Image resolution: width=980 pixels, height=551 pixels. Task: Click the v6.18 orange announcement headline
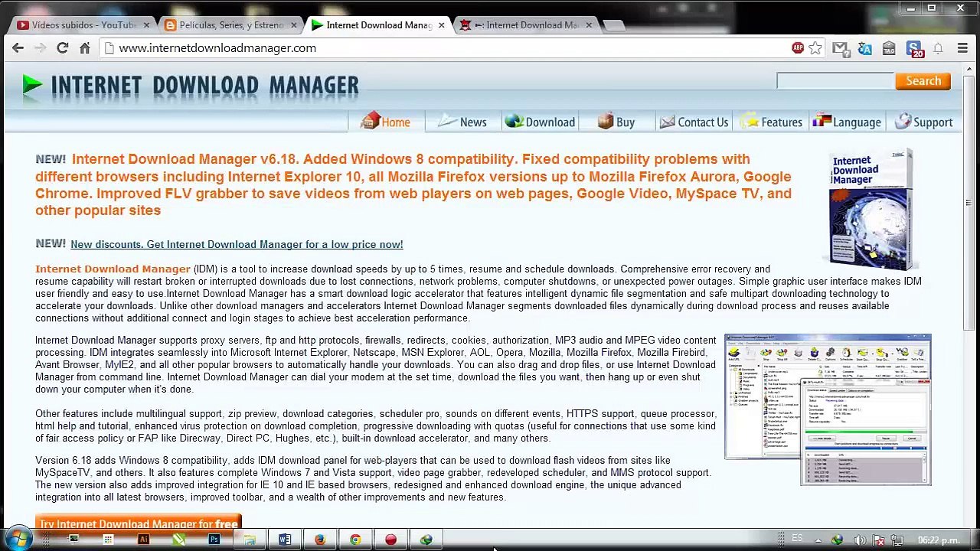coord(413,184)
